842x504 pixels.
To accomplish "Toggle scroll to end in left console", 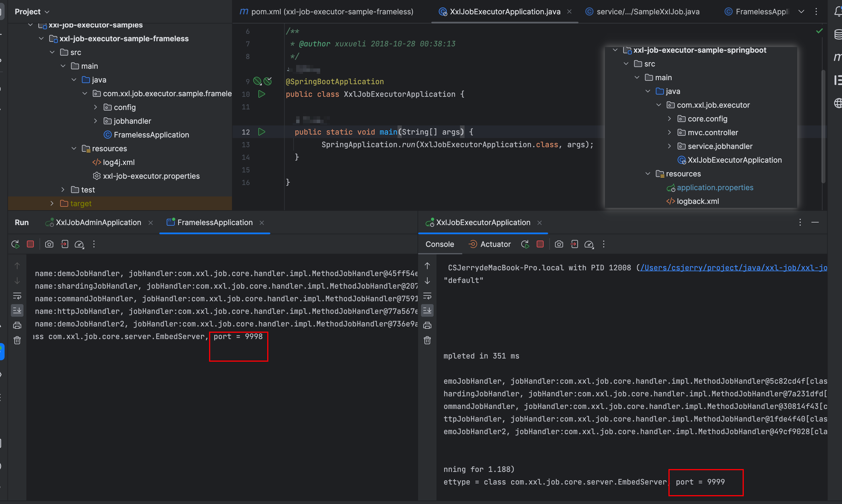I will click(17, 310).
